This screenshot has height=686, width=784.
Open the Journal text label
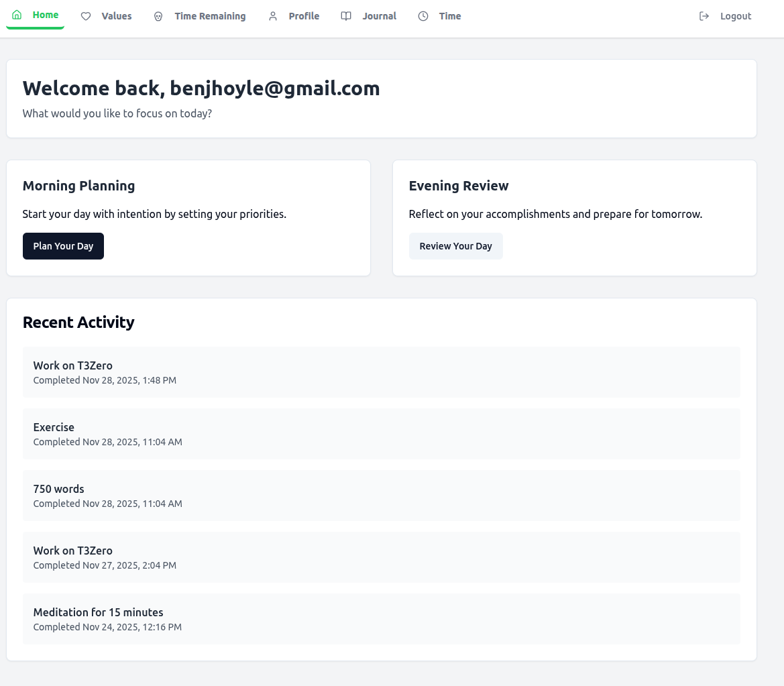[x=379, y=16]
